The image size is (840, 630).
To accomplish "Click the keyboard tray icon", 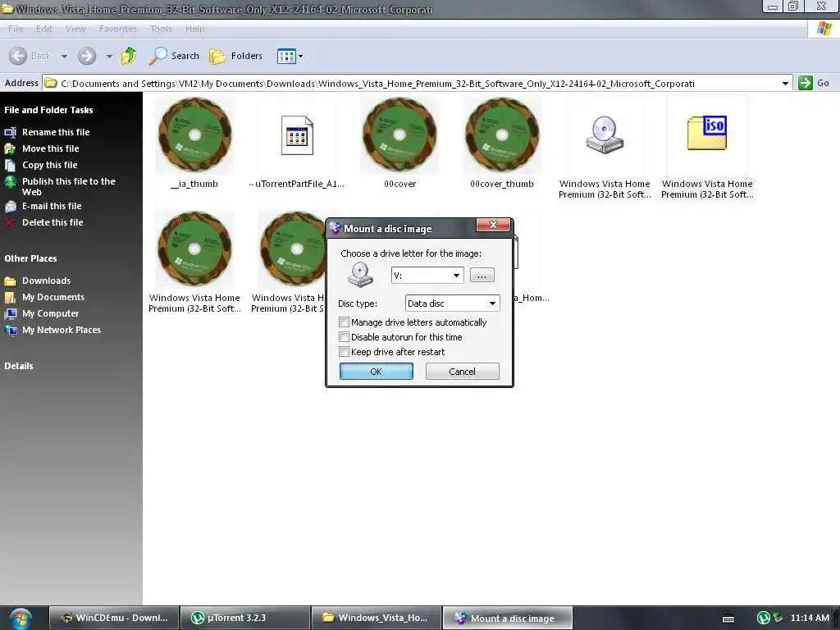I will (728, 619).
